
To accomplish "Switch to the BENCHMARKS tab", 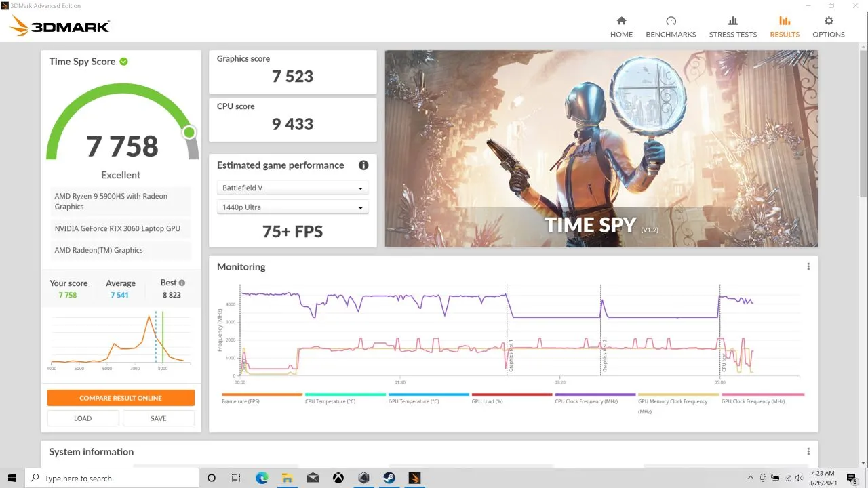I will click(x=671, y=27).
